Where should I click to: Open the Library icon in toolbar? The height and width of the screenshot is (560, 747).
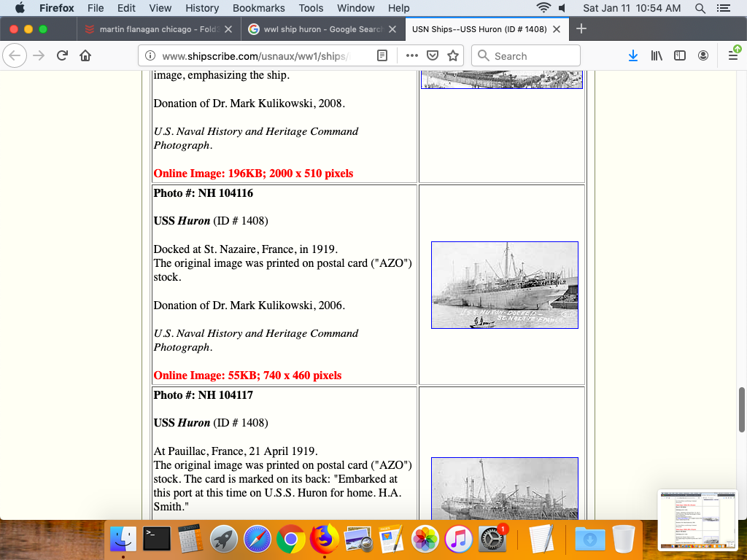point(657,56)
